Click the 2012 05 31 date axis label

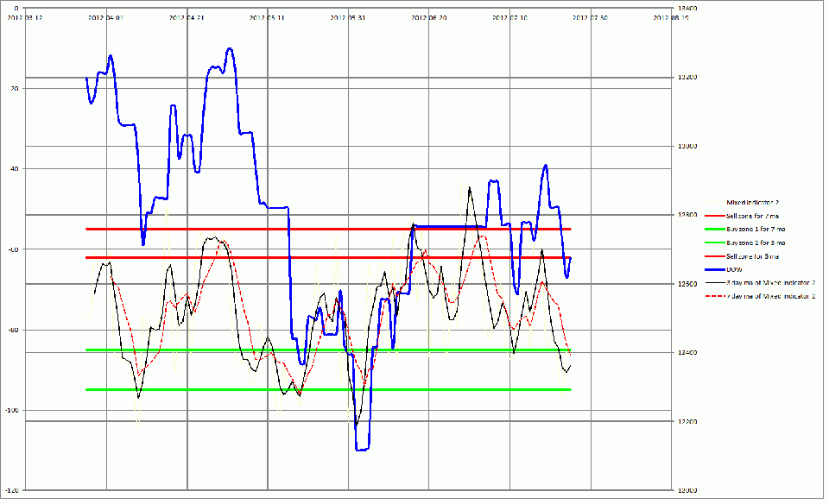[348, 17]
